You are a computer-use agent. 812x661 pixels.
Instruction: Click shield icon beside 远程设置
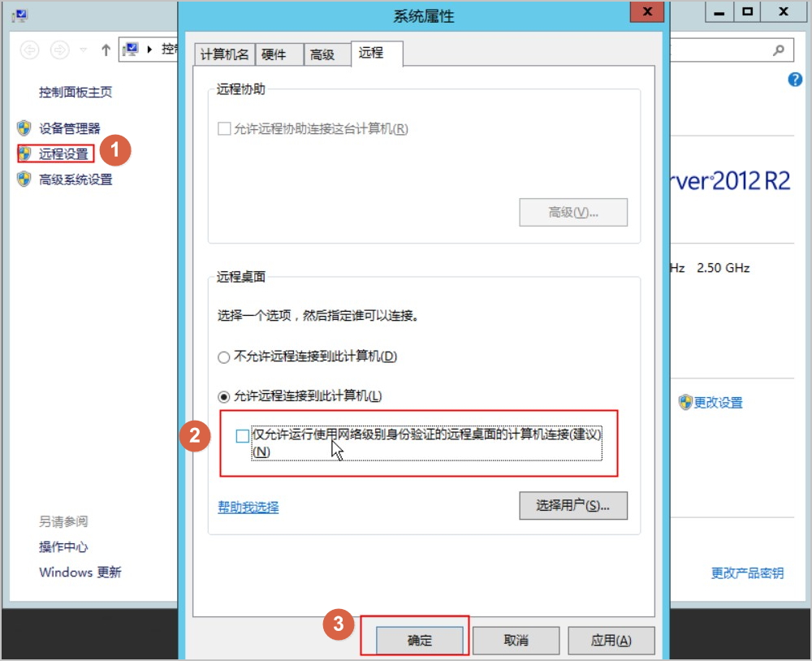[25, 153]
